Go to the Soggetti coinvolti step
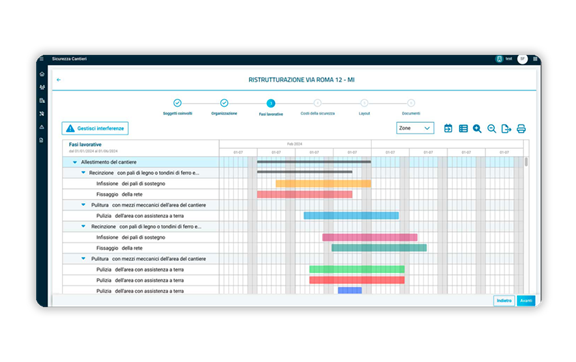 (x=177, y=103)
